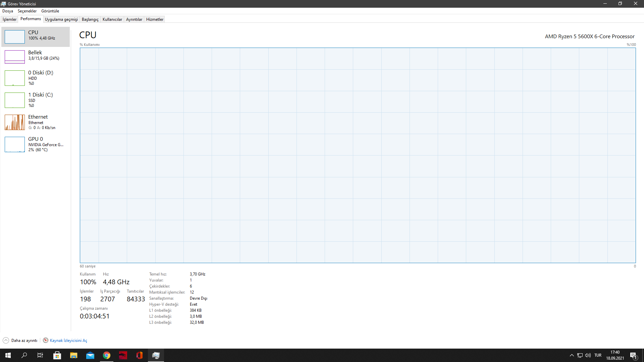
Task: Open the 1 Diski (C:) SSD panel
Action: 36,100
